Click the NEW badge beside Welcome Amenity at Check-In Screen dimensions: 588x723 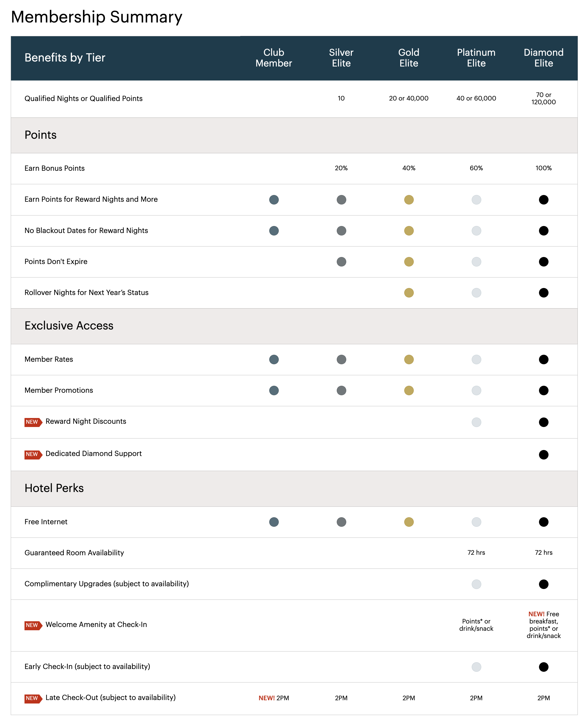click(x=32, y=625)
